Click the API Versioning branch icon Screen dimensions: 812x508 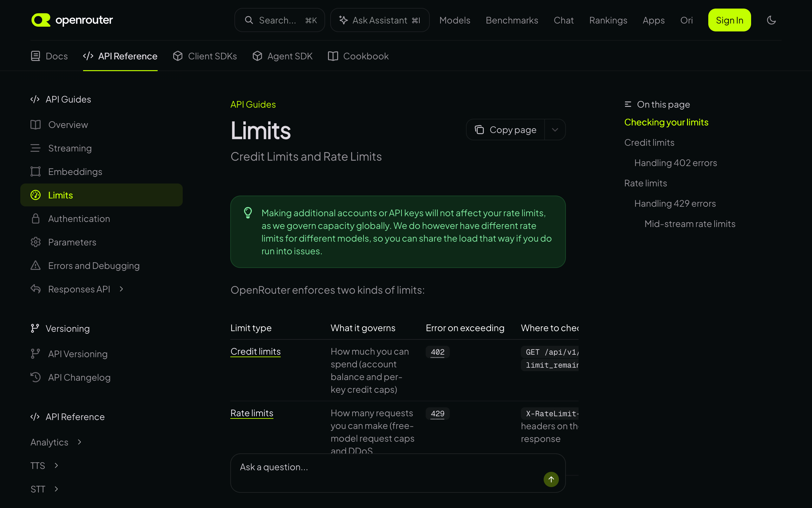pos(35,354)
